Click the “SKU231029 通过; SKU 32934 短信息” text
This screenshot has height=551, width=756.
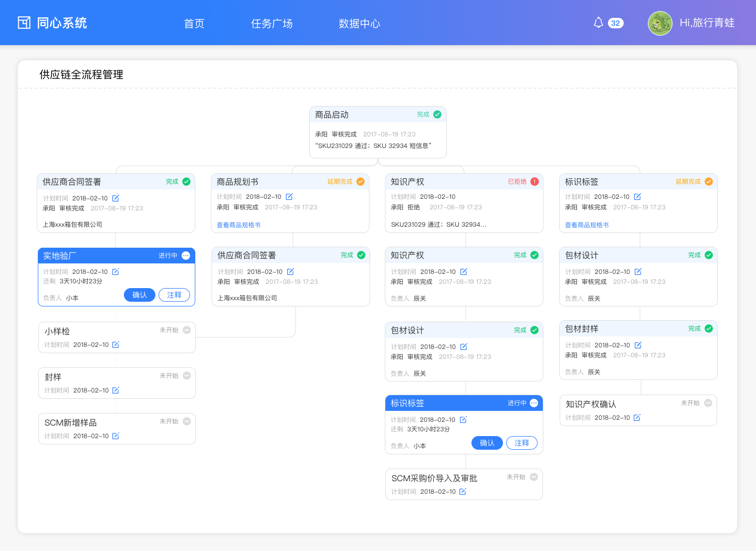tap(373, 146)
